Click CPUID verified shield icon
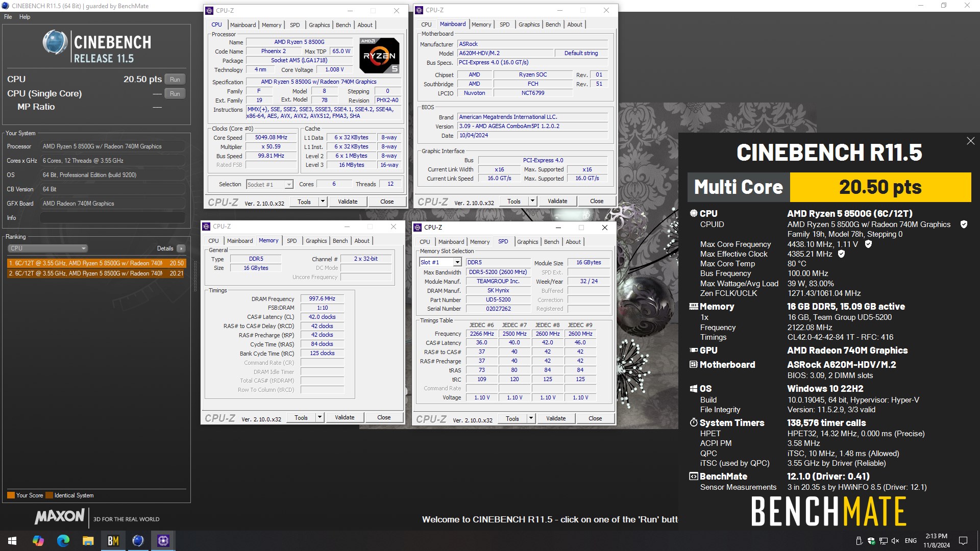This screenshot has height=551, width=980. [x=964, y=224]
